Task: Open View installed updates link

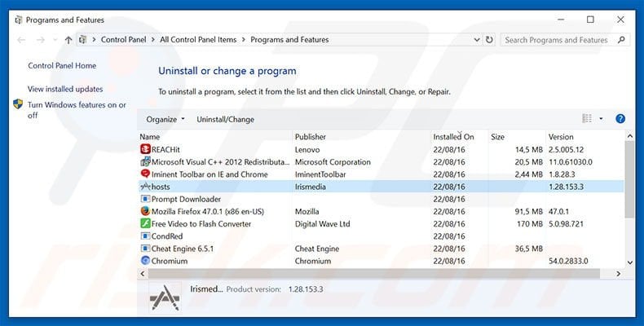Action: (x=65, y=89)
